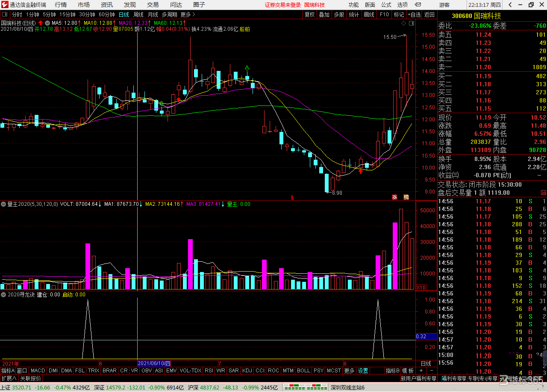547x392 pixels.
Task: Click the 多股 multi-stock button
Action: (339, 15)
